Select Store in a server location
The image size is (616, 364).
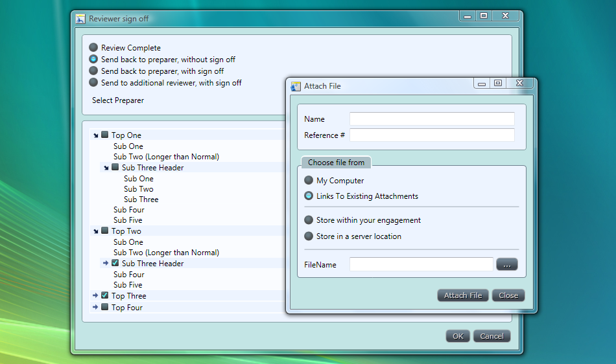coord(309,236)
